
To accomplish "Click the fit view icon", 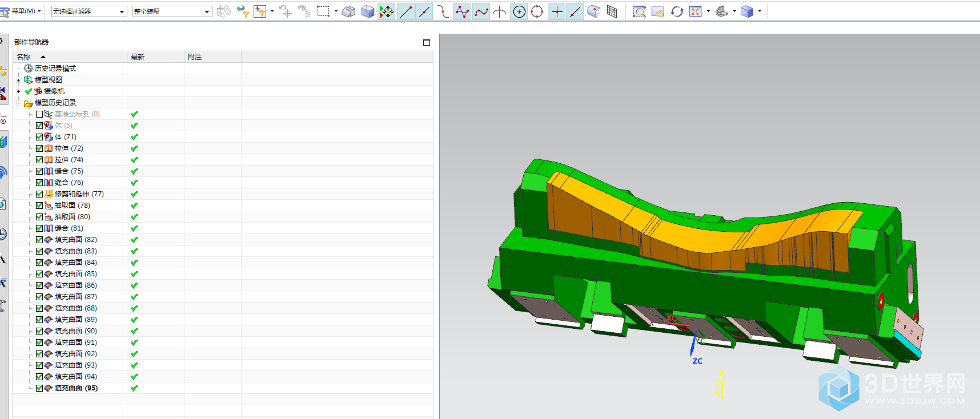I will 696,11.
